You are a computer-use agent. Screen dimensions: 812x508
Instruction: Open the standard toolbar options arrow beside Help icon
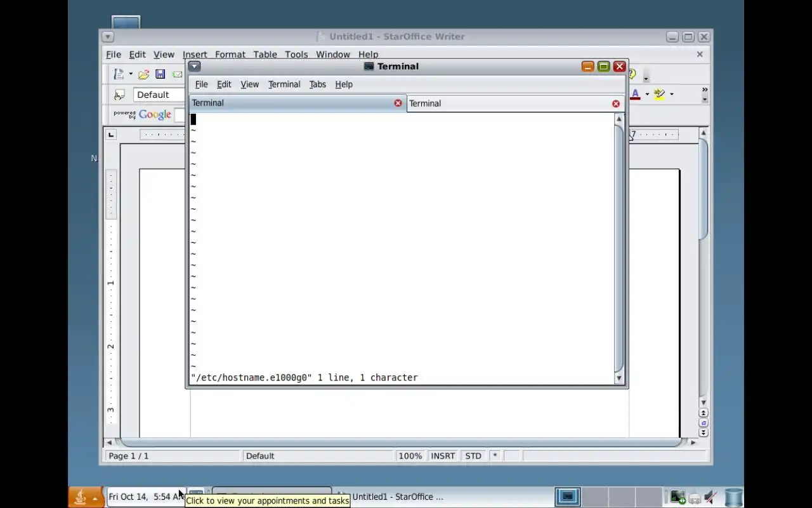[646, 79]
